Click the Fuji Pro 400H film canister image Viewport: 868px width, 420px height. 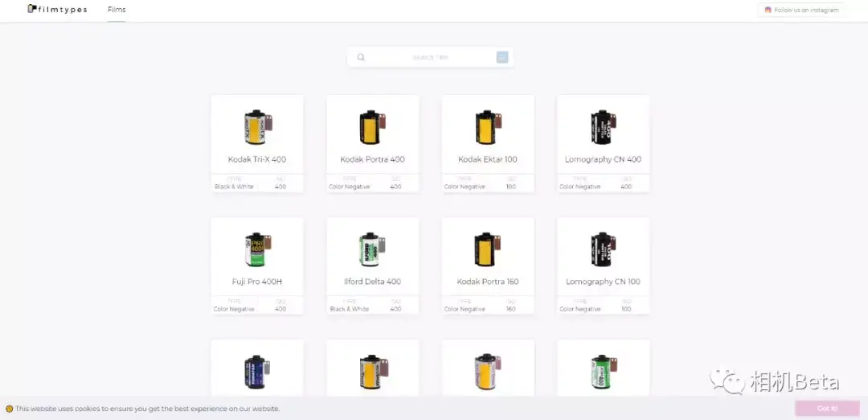[x=258, y=249]
